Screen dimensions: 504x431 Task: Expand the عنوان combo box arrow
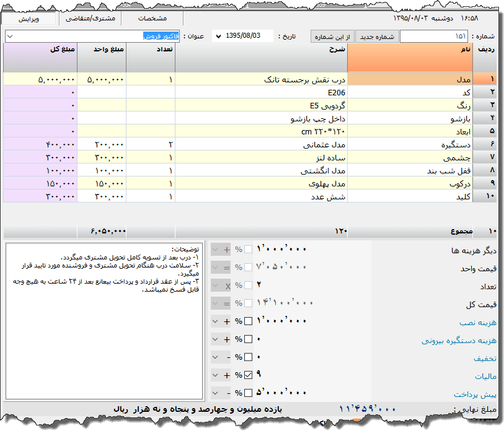(9, 37)
